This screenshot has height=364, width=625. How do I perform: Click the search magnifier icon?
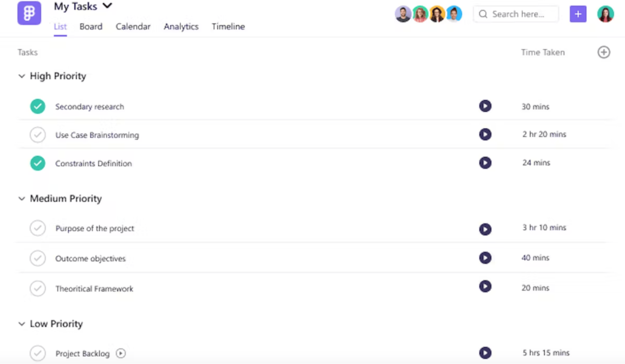point(483,14)
